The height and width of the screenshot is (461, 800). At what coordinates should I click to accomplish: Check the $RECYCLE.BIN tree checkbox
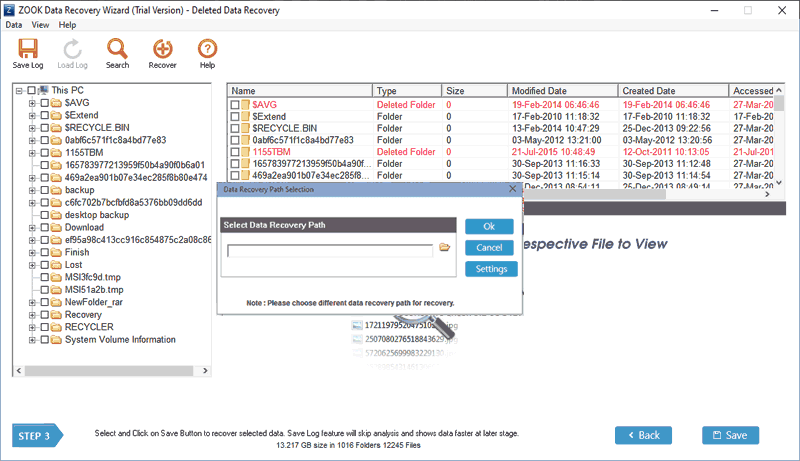point(45,128)
